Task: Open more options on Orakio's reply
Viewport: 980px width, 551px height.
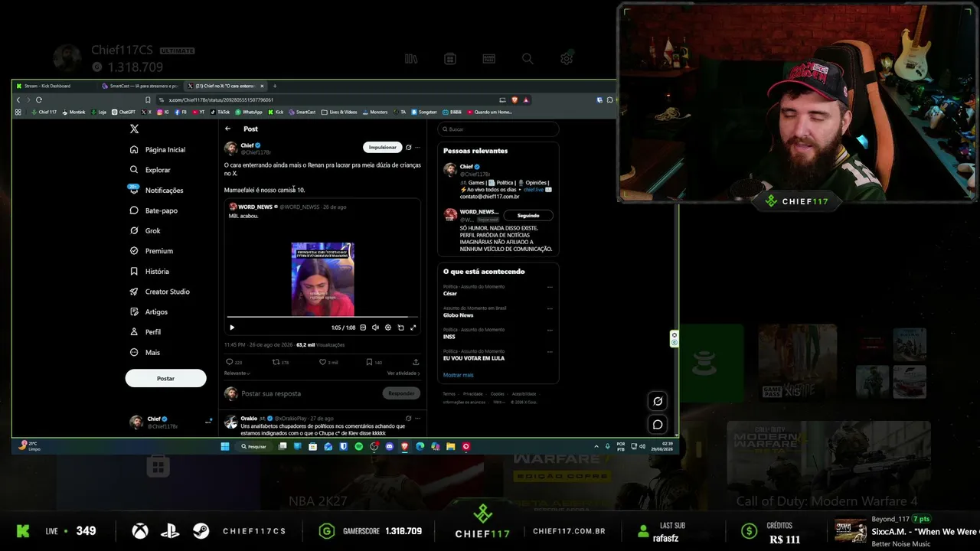Action: 417,419
